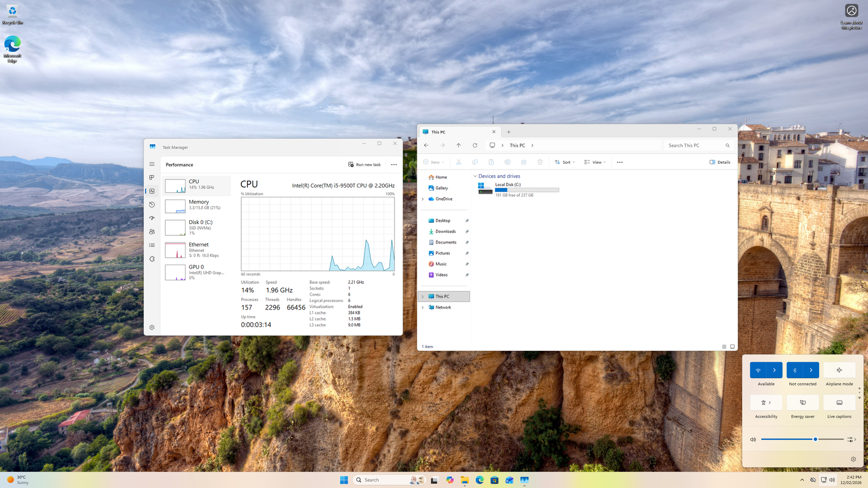Open Task Manager settings gear

coord(152,328)
